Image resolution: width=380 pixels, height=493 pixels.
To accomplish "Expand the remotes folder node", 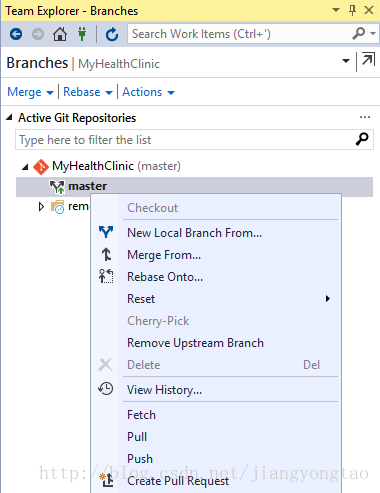I will pos(41,207).
